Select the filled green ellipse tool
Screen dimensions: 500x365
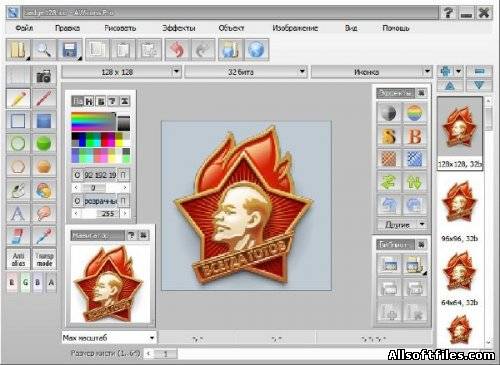click(x=44, y=144)
